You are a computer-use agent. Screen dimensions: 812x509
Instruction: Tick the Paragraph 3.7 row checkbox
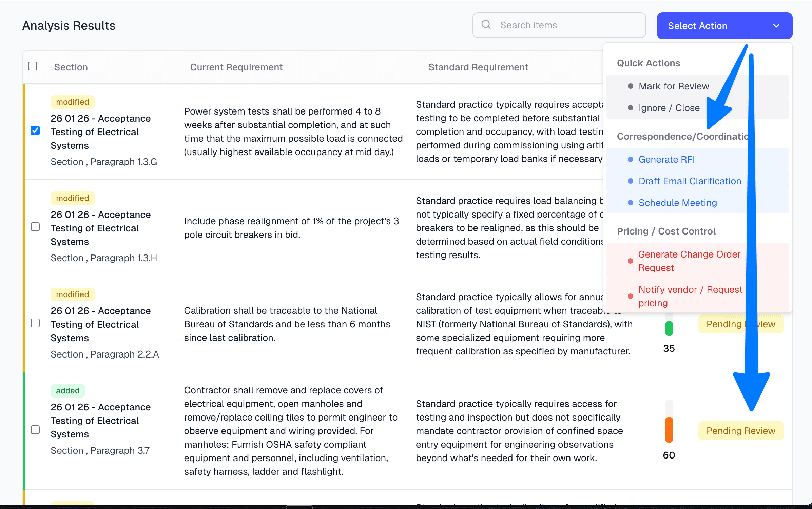tap(35, 430)
